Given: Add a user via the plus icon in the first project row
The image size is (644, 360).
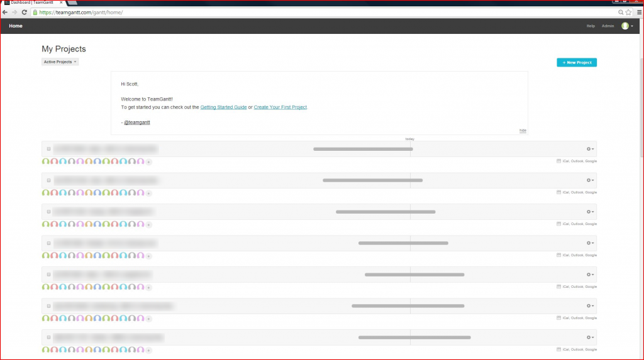Looking at the screenshot, I should (148, 161).
